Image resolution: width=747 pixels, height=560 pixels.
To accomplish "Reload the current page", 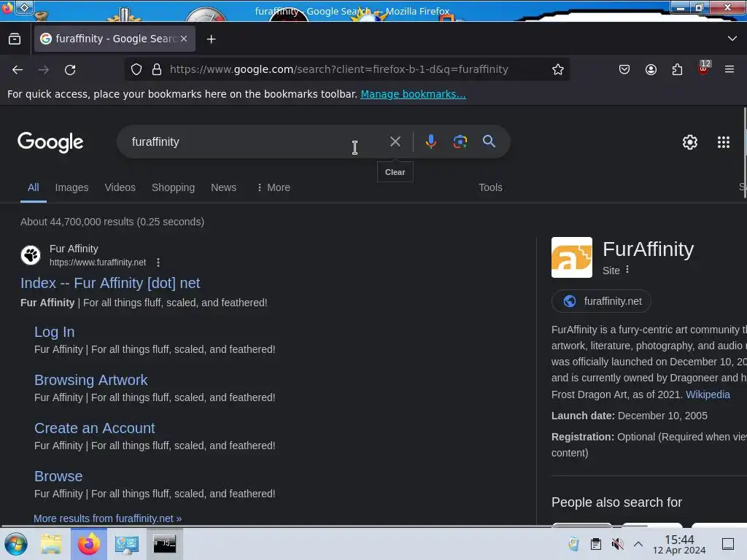I will pos(70,69).
